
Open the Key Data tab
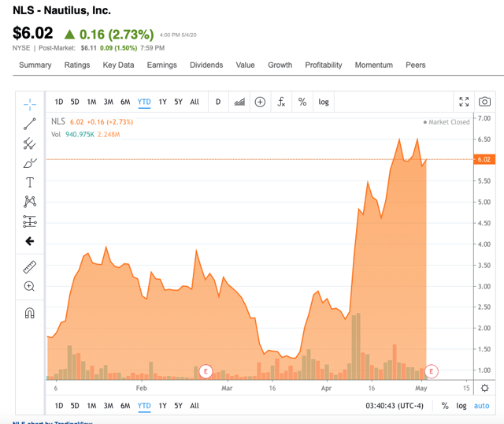point(118,65)
